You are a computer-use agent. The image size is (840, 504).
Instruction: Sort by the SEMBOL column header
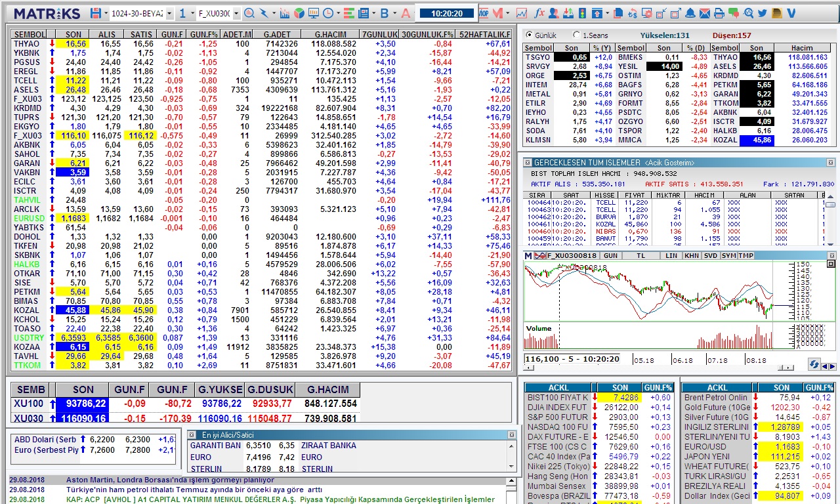coord(30,34)
